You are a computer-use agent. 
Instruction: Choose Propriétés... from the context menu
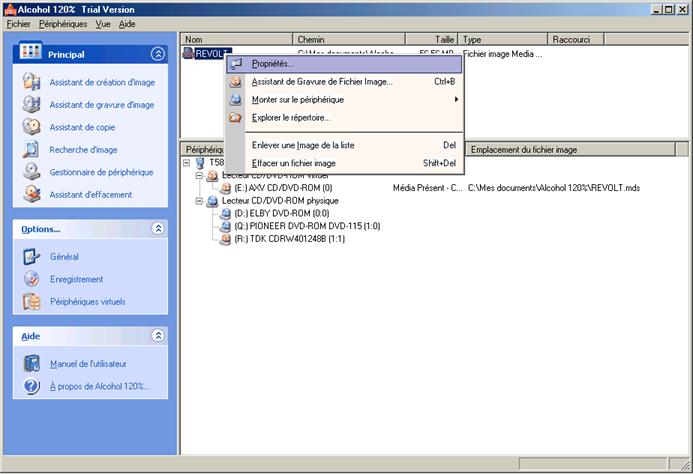tap(344, 64)
